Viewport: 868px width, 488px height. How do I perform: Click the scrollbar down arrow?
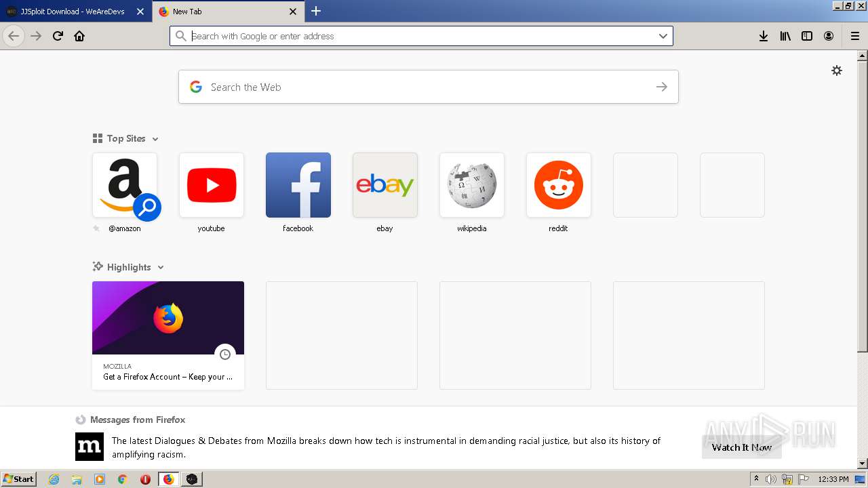coord(862,464)
